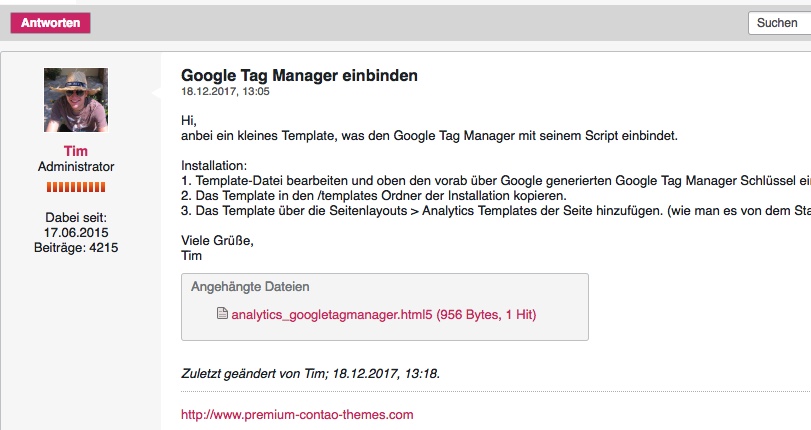
Task: Click the Dabei seit join date 17.06.2015
Action: point(76,232)
